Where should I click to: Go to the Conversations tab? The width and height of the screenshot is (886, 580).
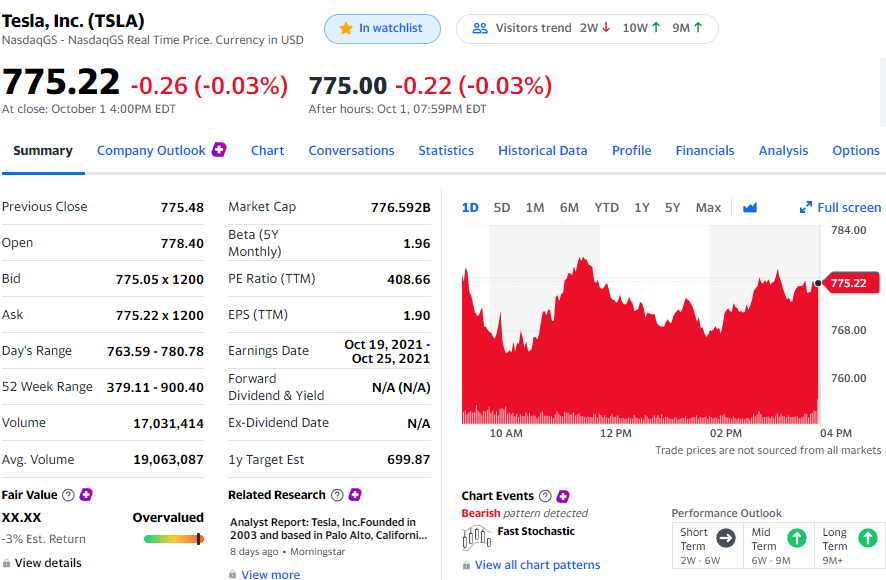[351, 150]
